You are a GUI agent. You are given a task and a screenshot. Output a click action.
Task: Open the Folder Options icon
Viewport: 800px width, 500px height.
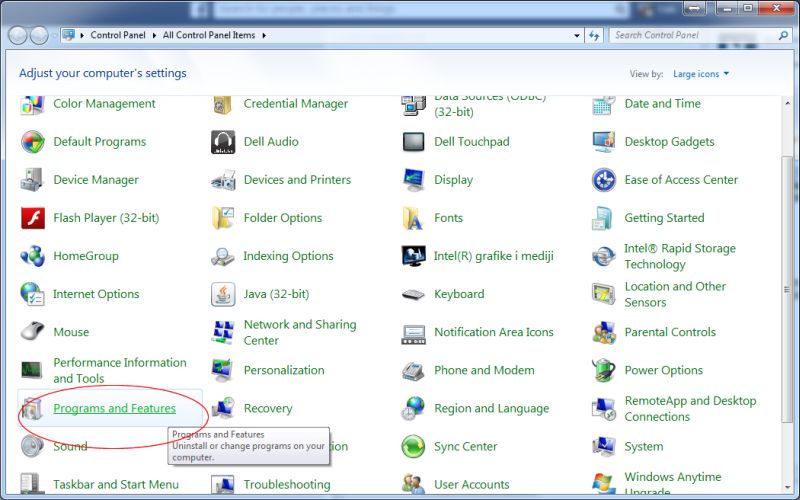(223, 218)
